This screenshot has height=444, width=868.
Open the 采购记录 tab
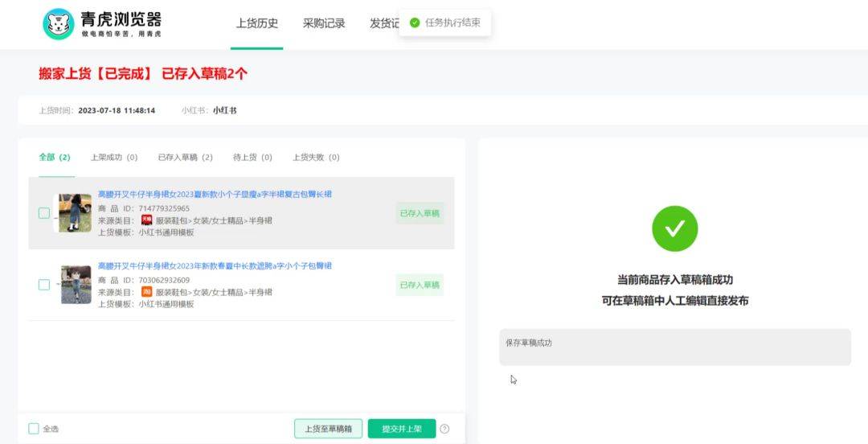click(x=324, y=23)
